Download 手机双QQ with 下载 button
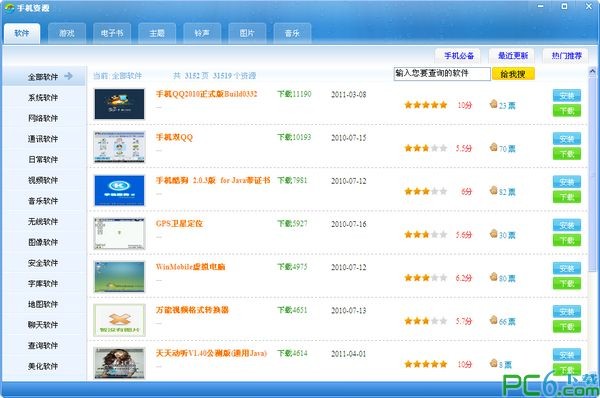The image size is (600, 398). click(567, 154)
